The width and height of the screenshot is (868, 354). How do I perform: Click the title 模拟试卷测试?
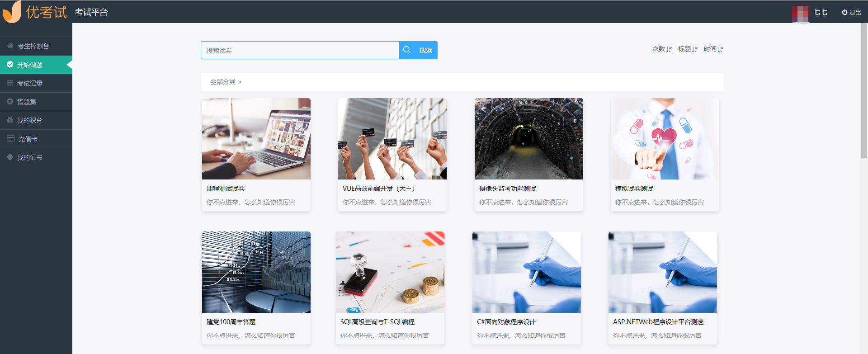634,189
